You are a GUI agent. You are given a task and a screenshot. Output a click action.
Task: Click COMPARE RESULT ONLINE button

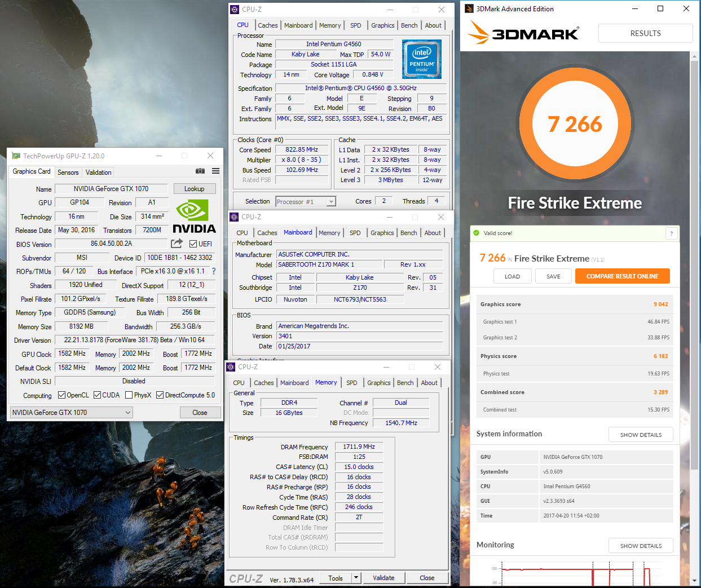pos(622,276)
